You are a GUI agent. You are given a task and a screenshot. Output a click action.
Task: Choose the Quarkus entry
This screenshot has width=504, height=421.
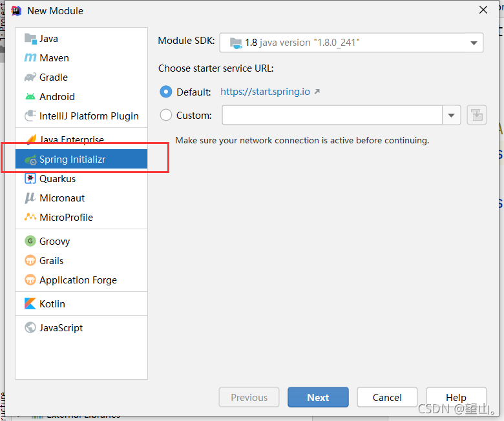[81, 179]
